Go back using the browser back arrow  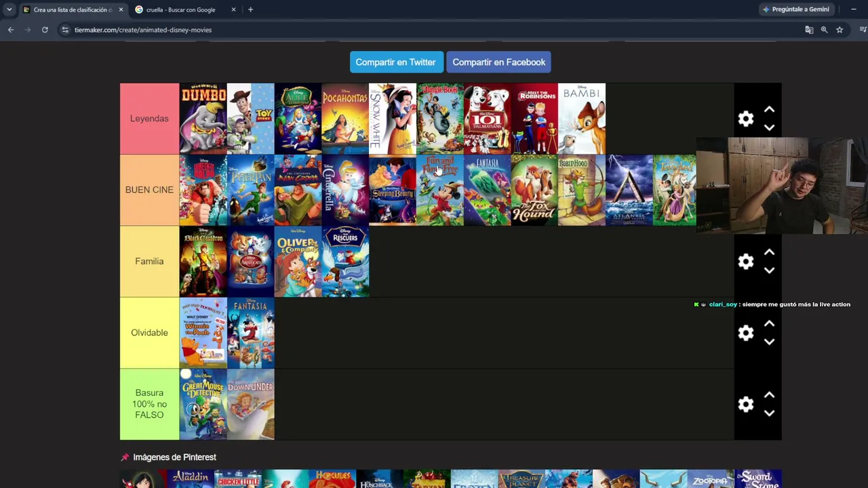(11, 30)
